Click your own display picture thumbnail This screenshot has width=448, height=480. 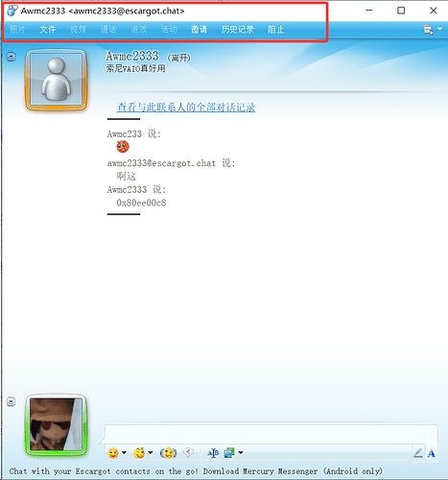point(56,424)
